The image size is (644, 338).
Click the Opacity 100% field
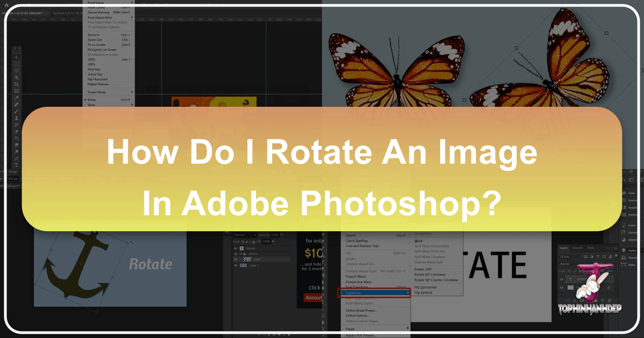[x=274, y=236]
